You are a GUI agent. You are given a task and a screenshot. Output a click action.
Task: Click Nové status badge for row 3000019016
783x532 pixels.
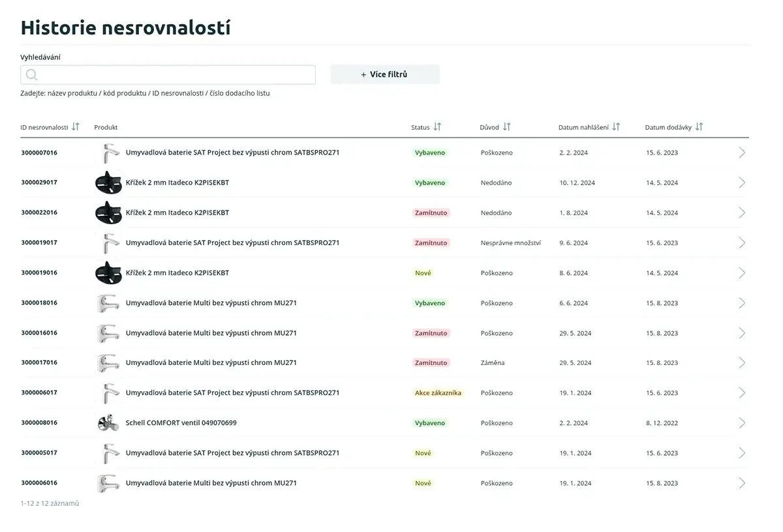coord(423,273)
